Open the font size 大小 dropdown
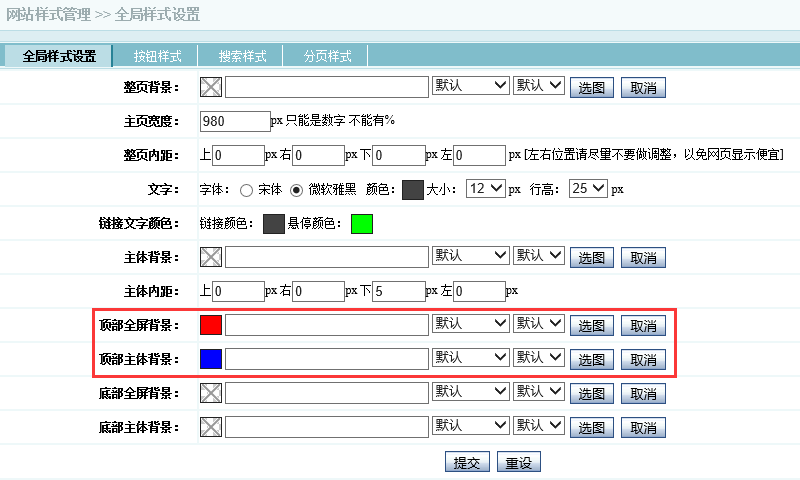The height and width of the screenshot is (480, 800). click(485, 188)
